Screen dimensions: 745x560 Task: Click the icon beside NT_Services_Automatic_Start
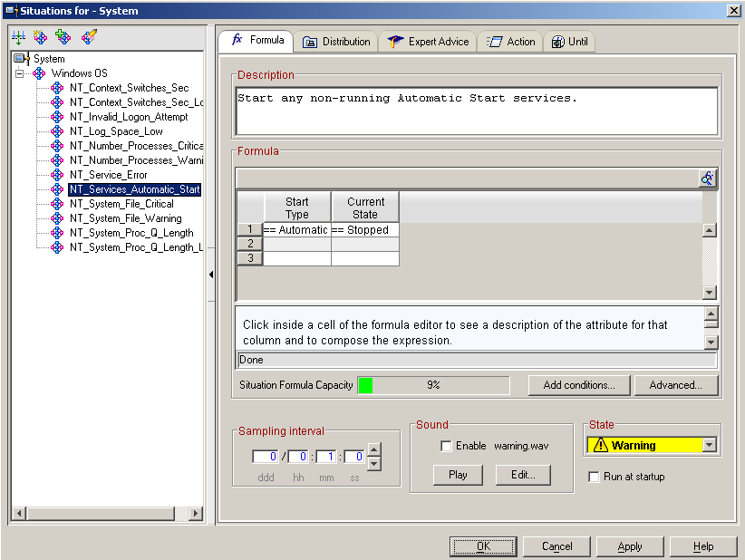tap(57, 189)
